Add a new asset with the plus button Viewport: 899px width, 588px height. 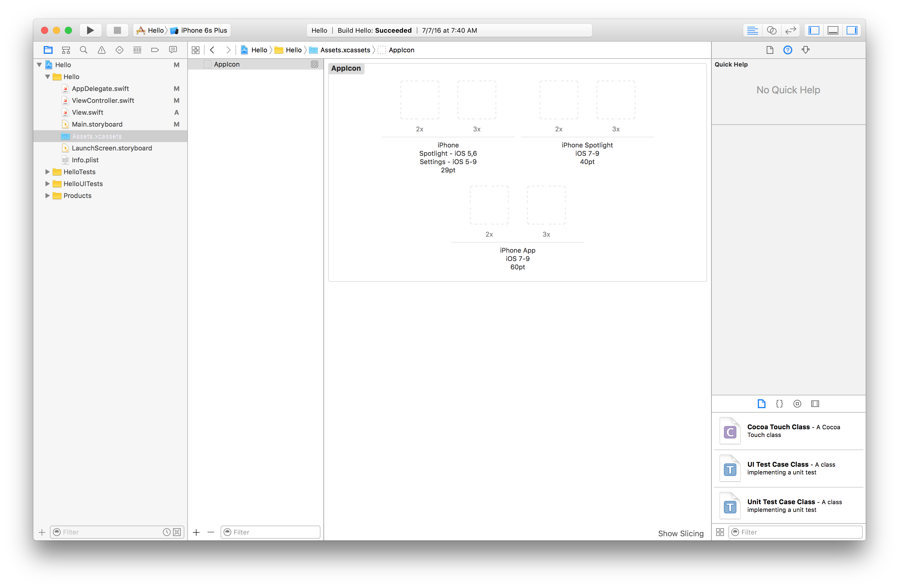point(196,532)
